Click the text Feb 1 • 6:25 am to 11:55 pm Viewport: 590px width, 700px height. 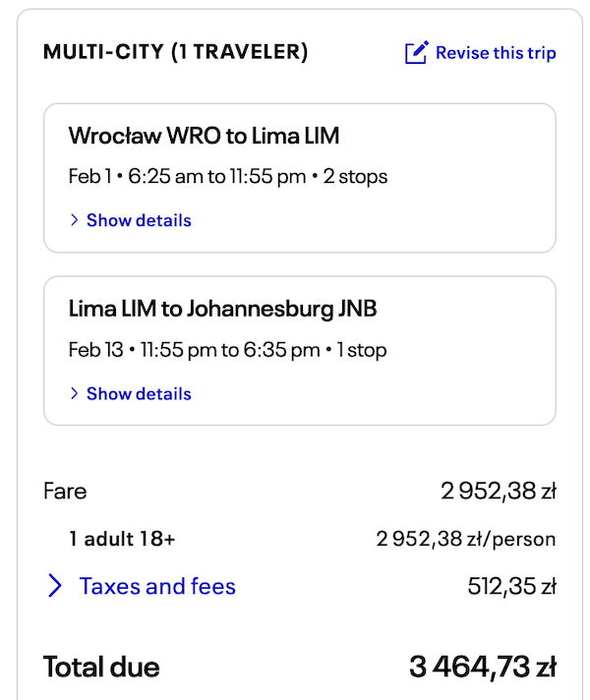pos(187,176)
